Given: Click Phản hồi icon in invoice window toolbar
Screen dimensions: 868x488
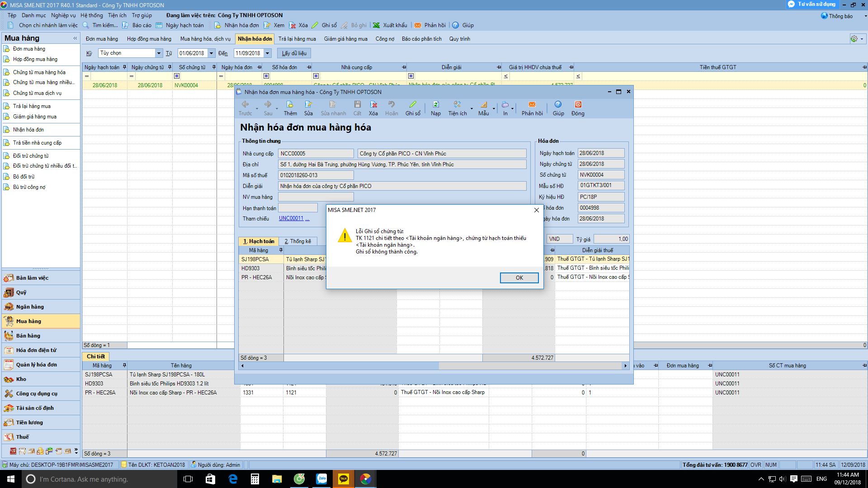Looking at the screenshot, I should [x=532, y=108].
